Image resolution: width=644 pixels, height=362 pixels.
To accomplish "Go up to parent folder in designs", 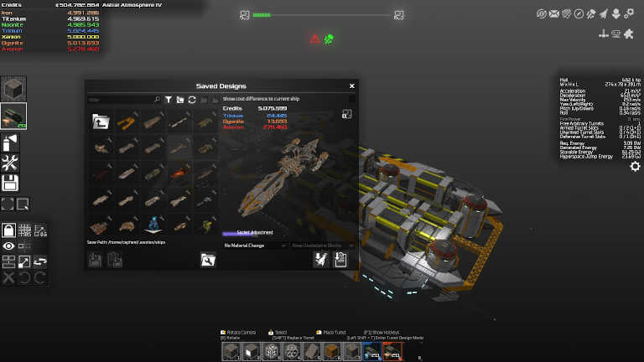I will tap(101, 122).
